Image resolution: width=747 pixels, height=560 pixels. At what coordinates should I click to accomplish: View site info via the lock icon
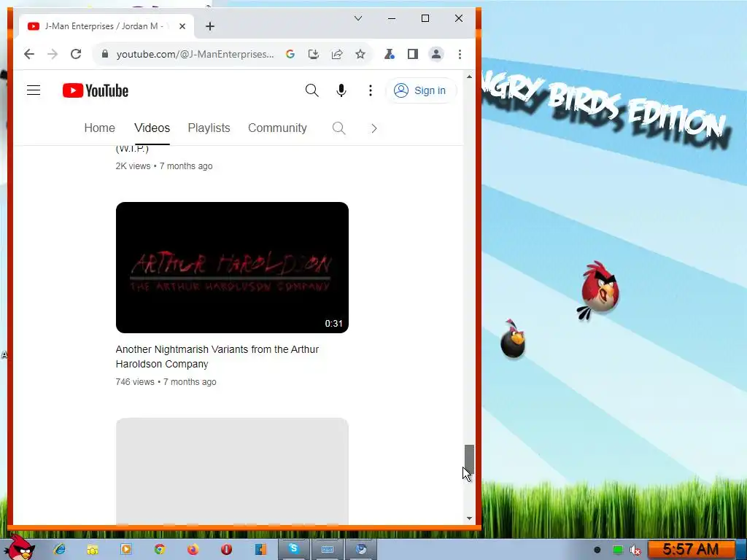tap(105, 54)
